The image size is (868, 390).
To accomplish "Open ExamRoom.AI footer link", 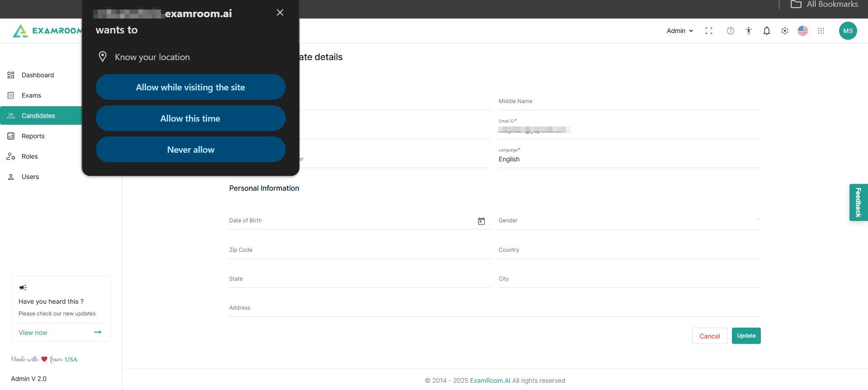I will pos(490,381).
